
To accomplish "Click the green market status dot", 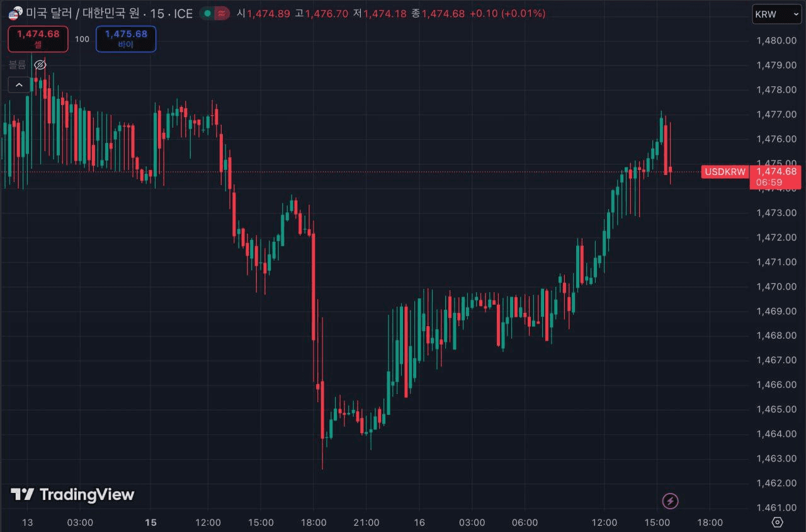I will pos(207,13).
